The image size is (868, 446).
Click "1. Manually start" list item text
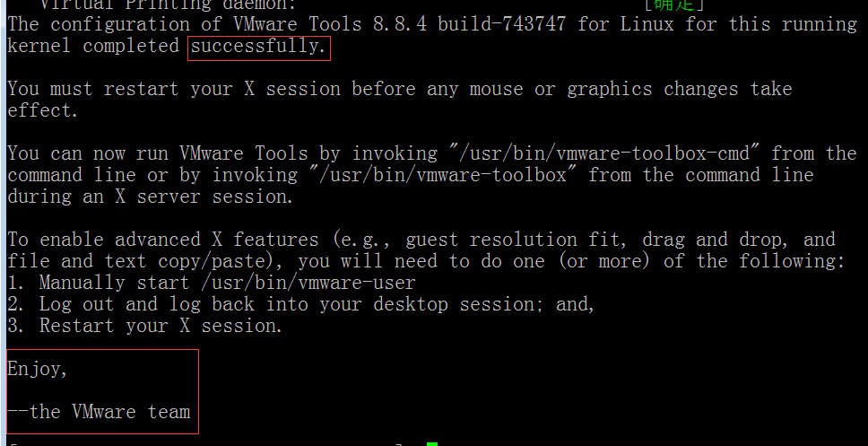99,283
